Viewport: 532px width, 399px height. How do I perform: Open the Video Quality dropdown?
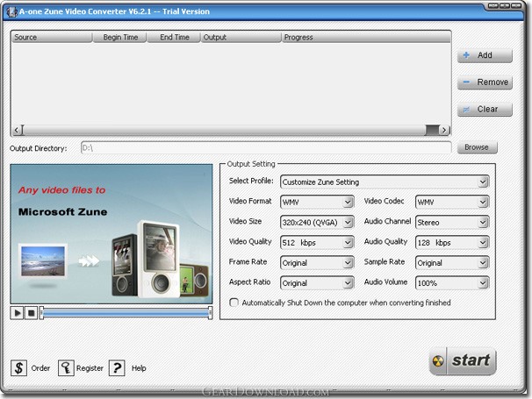[317, 243]
